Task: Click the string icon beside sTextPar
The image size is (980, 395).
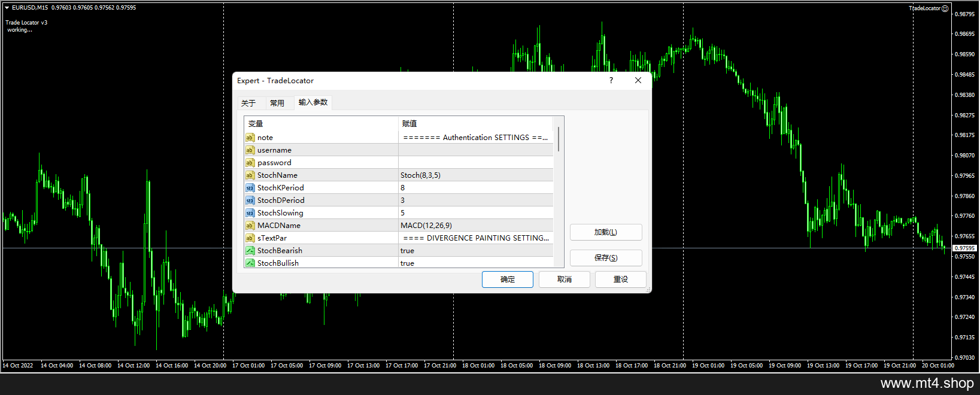Action: [250, 238]
